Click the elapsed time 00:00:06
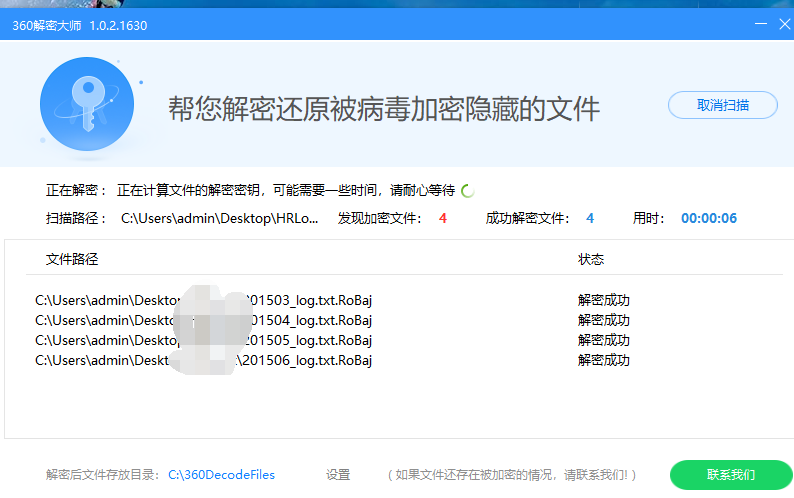 [709, 218]
